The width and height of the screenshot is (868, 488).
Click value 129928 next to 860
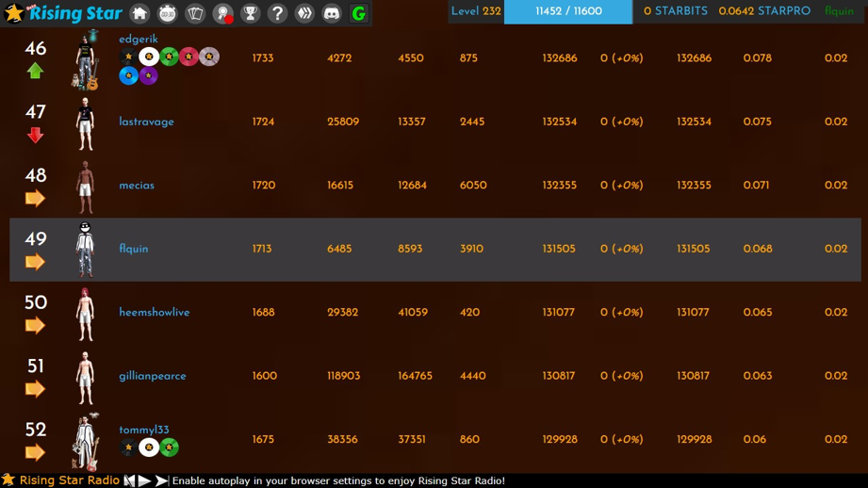tap(560, 439)
